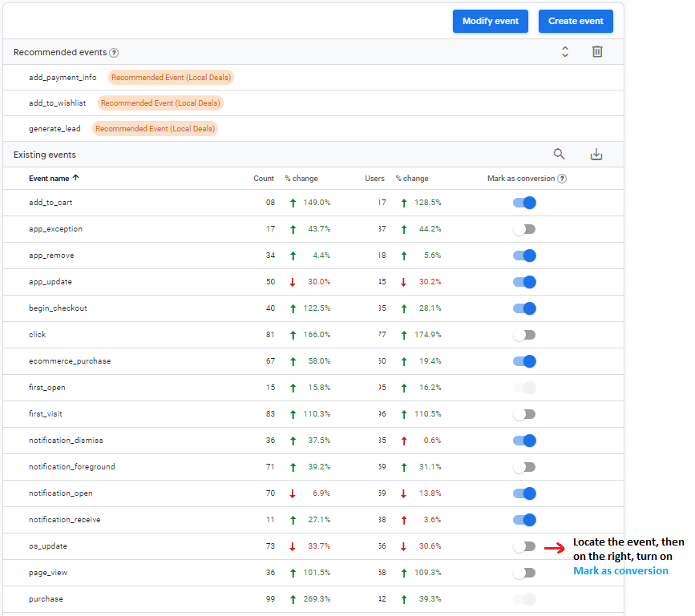695x616 pixels.
Task: Click the trash icon in Recommended events
Action: [597, 52]
